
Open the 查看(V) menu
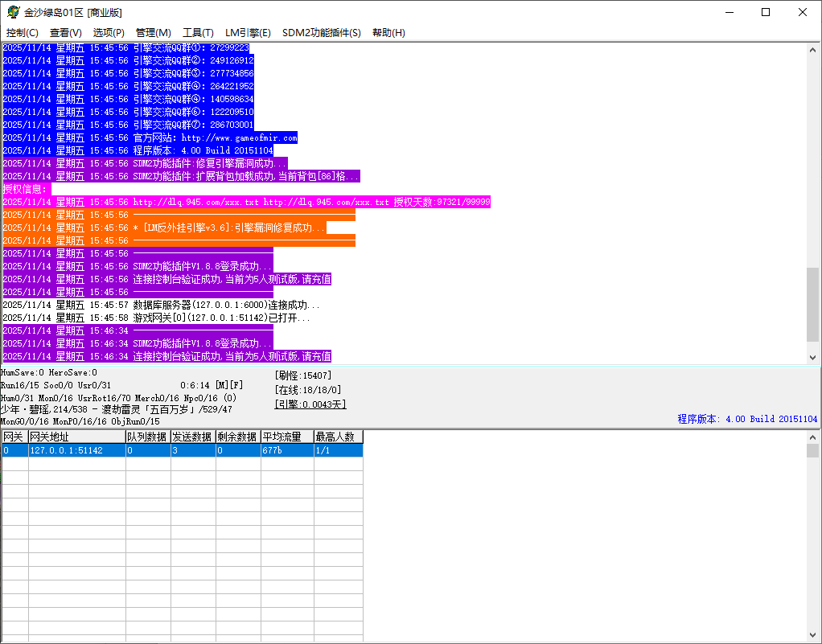pyautogui.click(x=66, y=33)
